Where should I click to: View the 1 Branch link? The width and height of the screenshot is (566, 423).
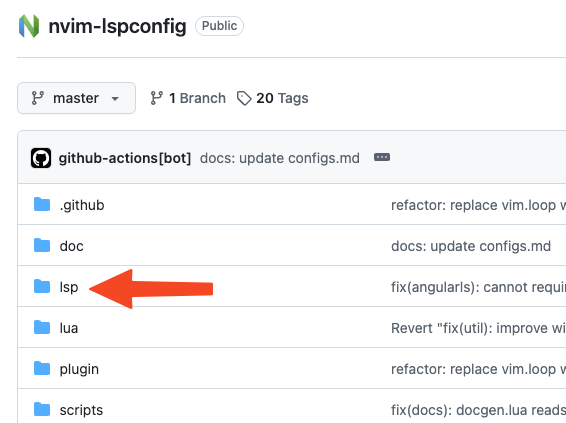pyautogui.click(x=188, y=98)
